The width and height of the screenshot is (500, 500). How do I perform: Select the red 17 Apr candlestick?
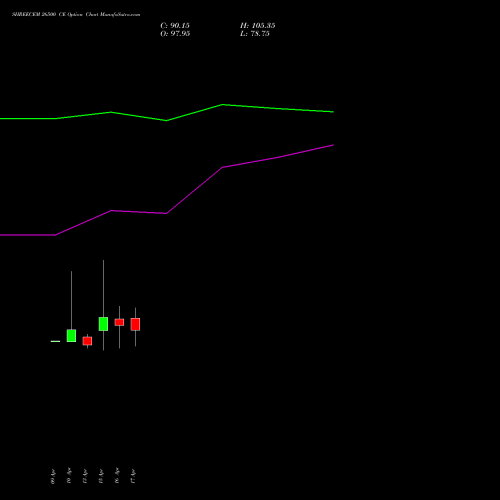click(135, 324)
